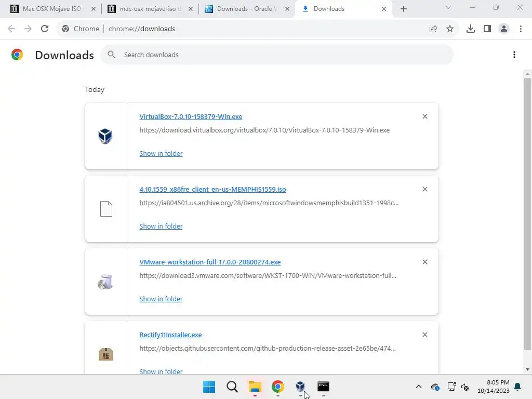Click the OneDrive cloud tray icon

(x=435, y=387)
